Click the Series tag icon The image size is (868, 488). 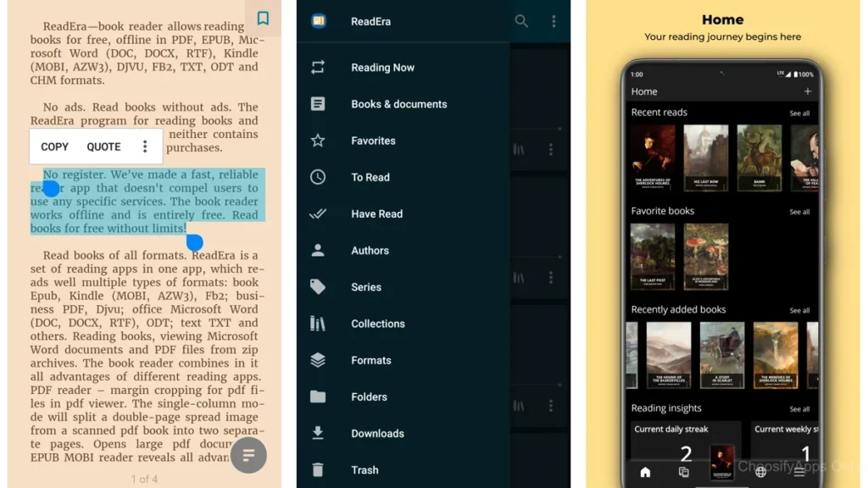[x=317, y=286]
